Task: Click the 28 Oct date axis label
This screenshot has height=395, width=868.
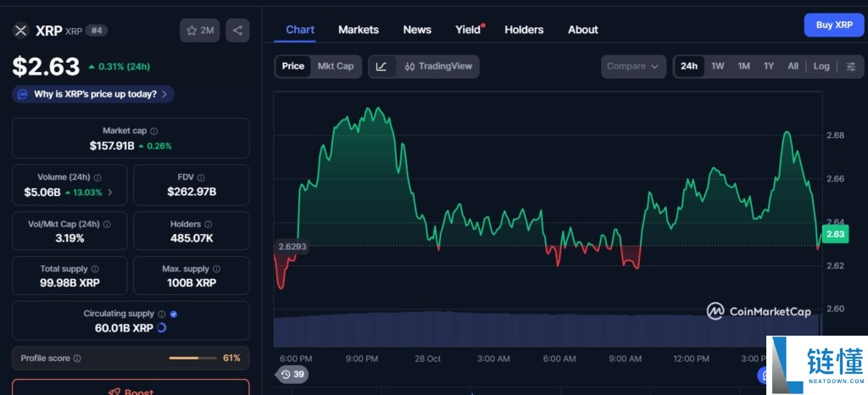Action: 428,359
